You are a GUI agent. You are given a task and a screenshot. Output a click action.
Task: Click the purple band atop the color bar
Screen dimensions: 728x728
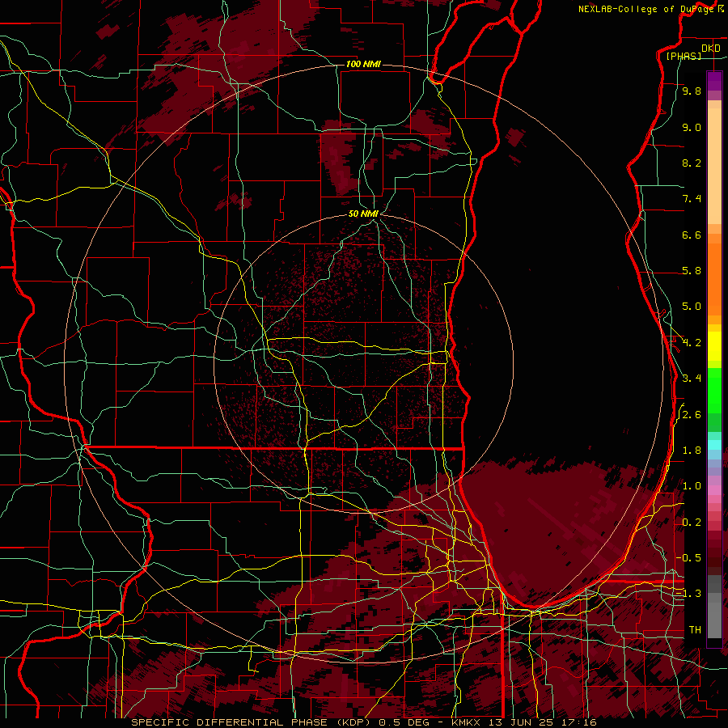point(714,81)
